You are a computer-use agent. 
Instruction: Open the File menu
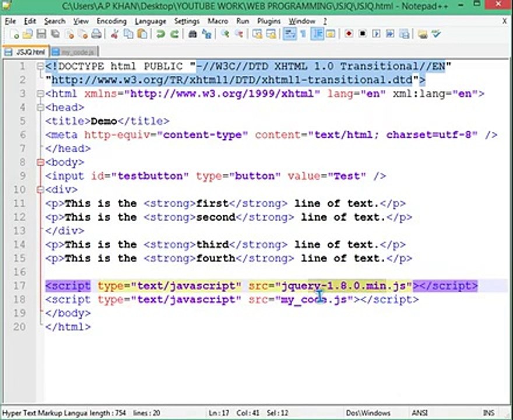coord(10,21)
